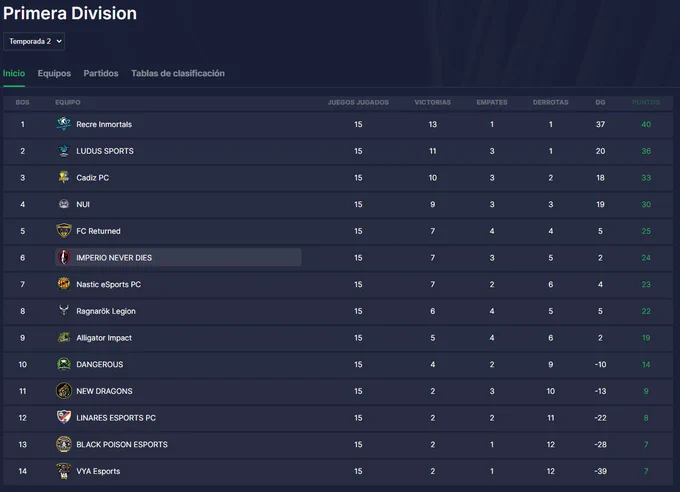The width and height of the screenshot is (680, 492).
Task: Open the Partidos tab
Action: 101,73
